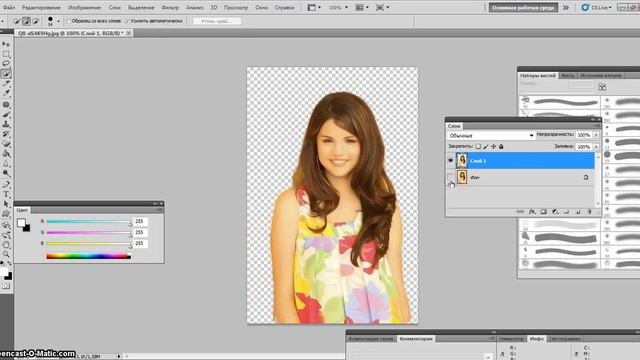The image size is (640, 360).
Task: Expand more workspaces chevron
Action: tap(566, 7)
